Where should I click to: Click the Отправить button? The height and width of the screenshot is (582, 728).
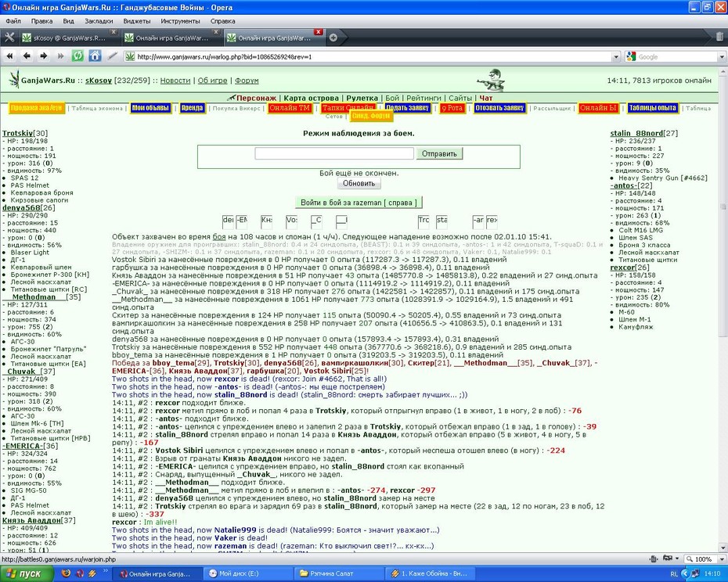coord(439,153)
